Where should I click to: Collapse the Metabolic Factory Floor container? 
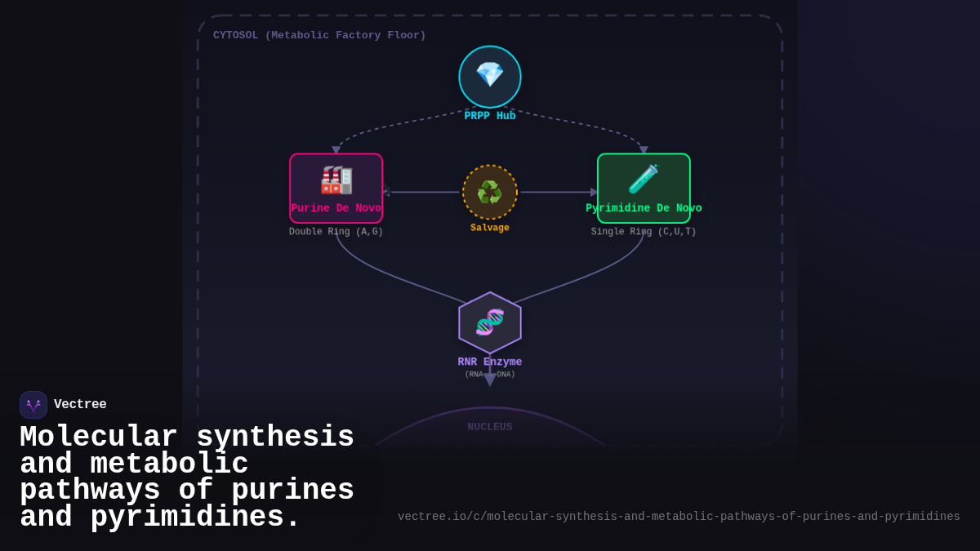pyautogui.click(x=318, y=35)
